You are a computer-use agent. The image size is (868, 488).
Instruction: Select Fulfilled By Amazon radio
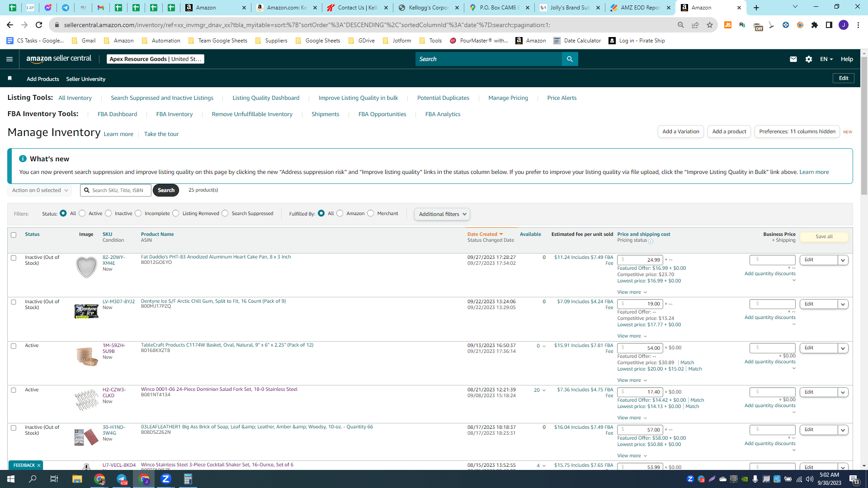tap(340, 213)
